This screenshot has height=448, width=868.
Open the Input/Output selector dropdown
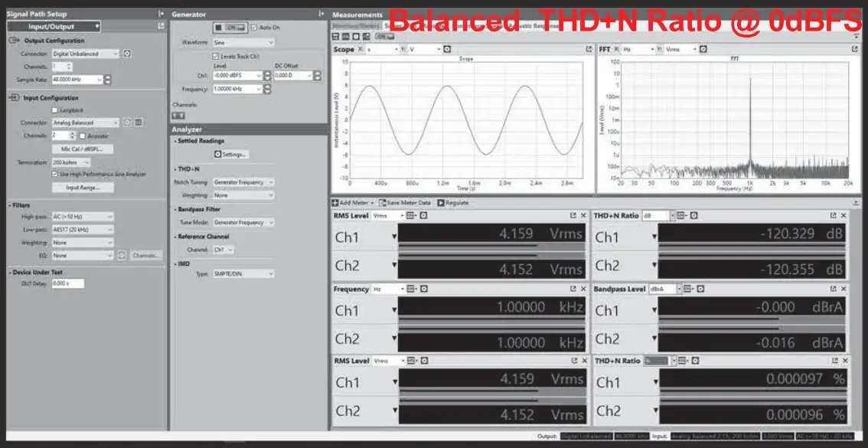54,26
